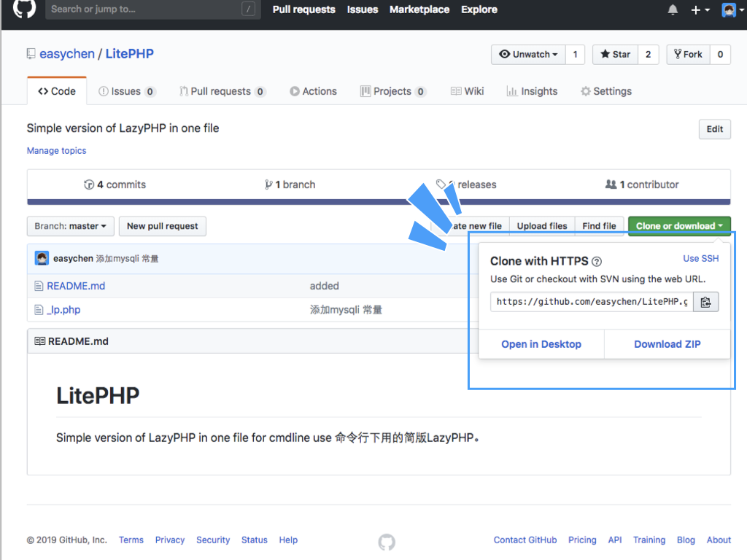Expand the Branch: master selector
The image size is (747, 560).
(71, 226)
